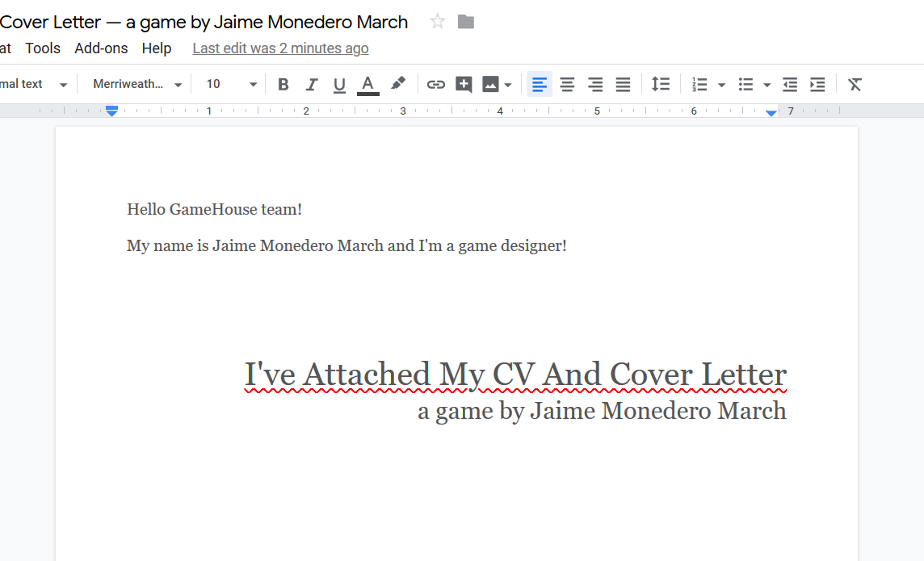
Task: Star this document
Action: 437,22
